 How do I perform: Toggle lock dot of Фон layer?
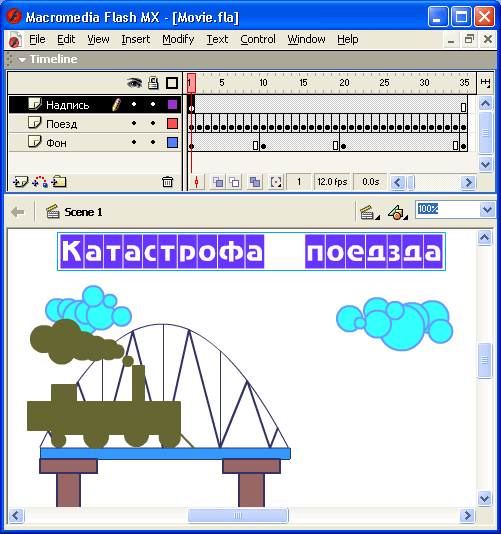coord(153,142)
